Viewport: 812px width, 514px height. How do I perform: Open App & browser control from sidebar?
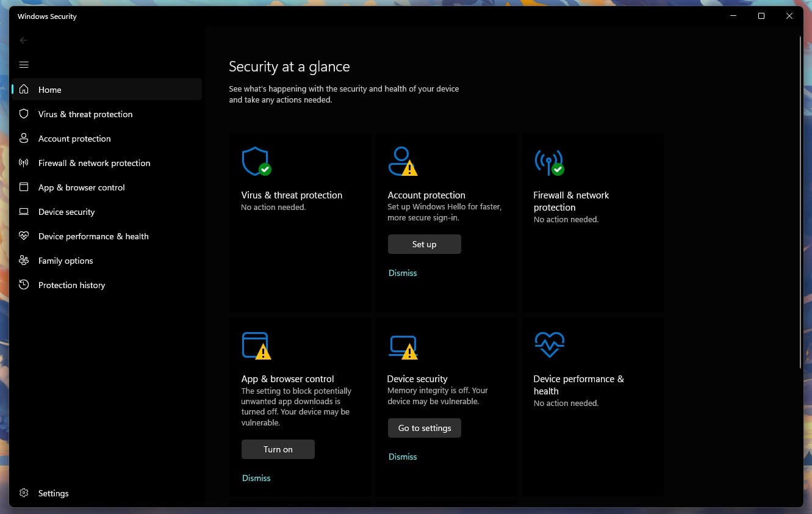[x=107, y=187]
